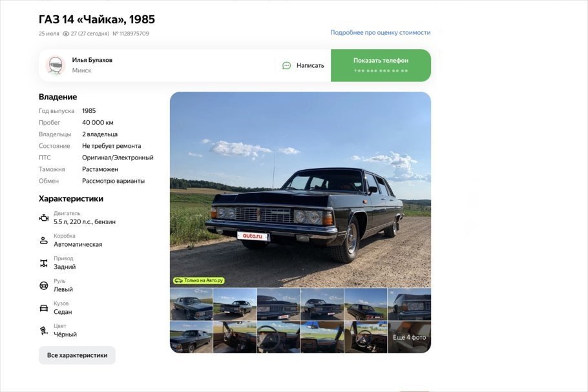Open seller avatar of Илья Булахов
The image size is (588, 392).
pos(56,65)
